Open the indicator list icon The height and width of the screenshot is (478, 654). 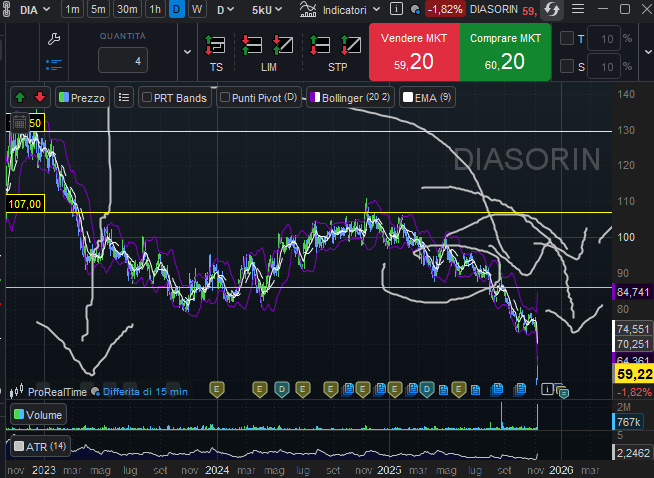[x=123, y=97]
